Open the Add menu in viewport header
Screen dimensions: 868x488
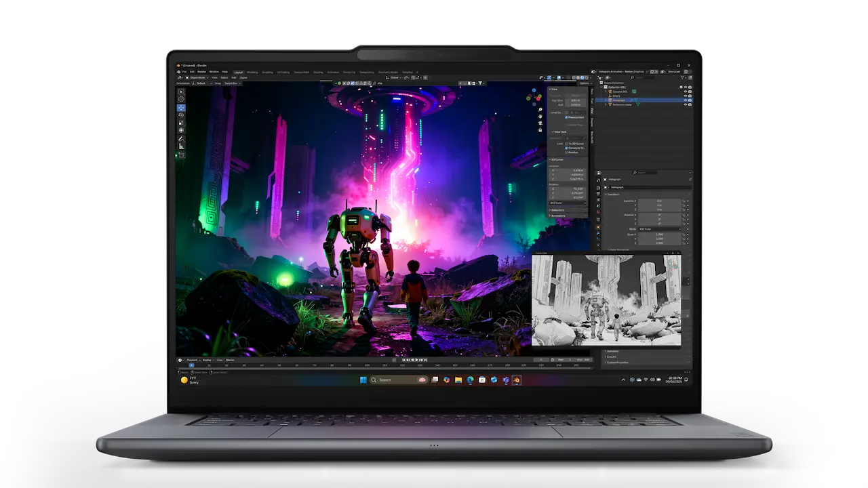click(233, 77)
